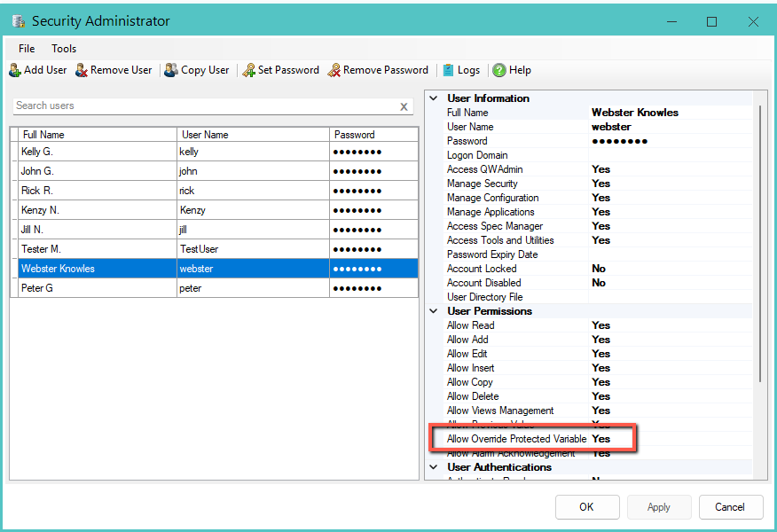
Task: Click the Copy User icon
Action: click(x=171, y=70)
